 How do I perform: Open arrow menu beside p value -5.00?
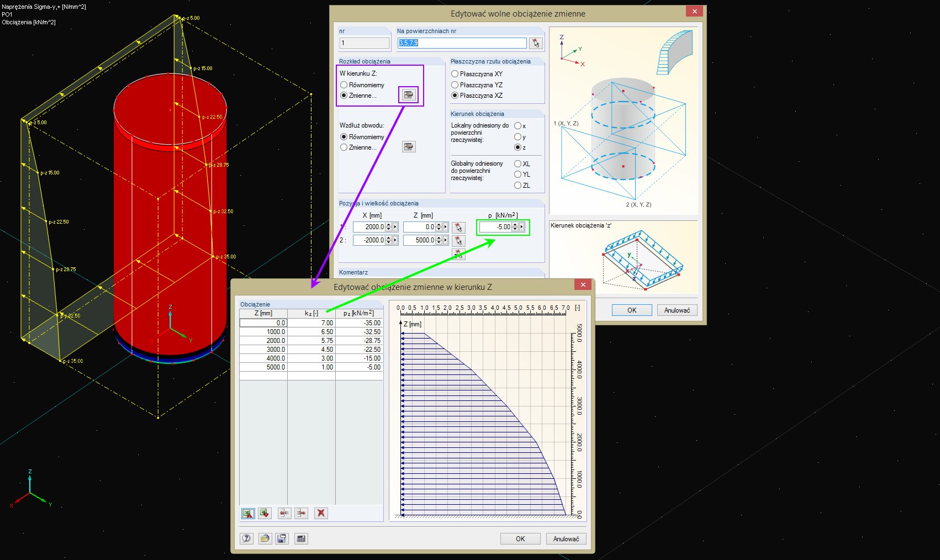pyautogui.click(x=522, y=227)
